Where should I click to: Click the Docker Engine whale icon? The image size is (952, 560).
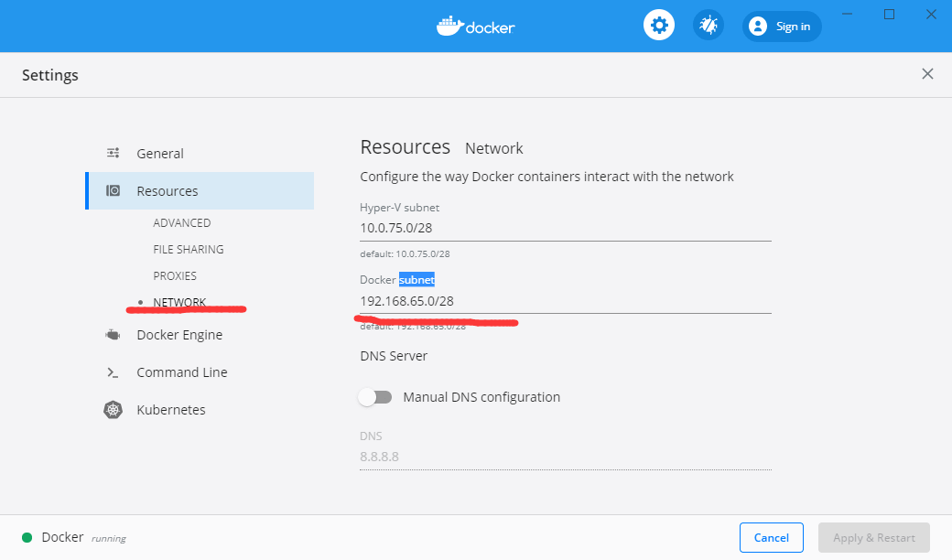114,335
